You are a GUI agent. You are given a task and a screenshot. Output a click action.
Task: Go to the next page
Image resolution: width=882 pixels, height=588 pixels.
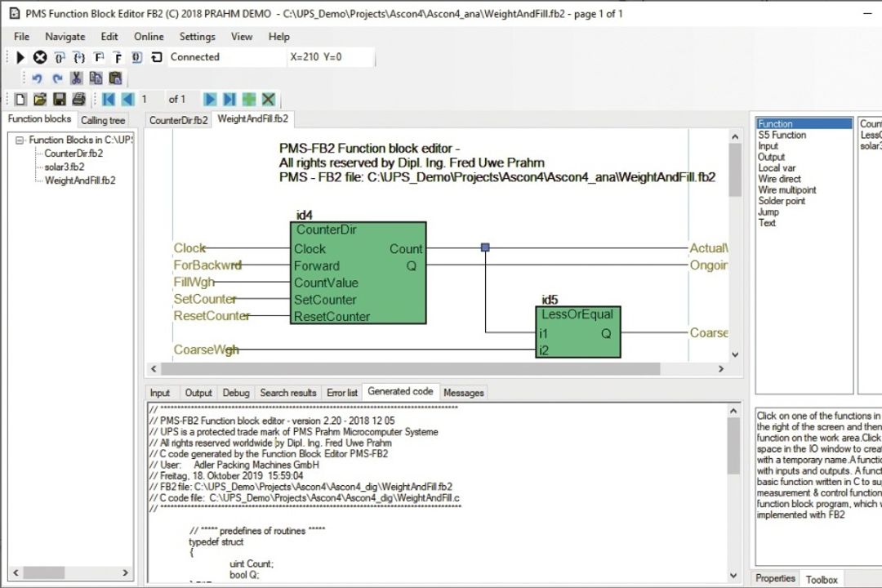[210, 100]
